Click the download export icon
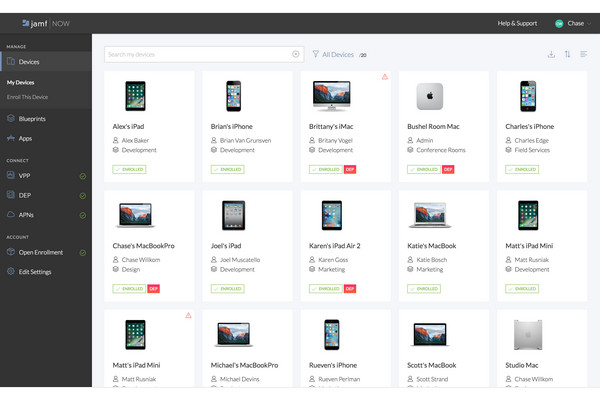Image resolution: width=600 pixels, height=400 pixels. pyautogui.click(x=551, y=54)
